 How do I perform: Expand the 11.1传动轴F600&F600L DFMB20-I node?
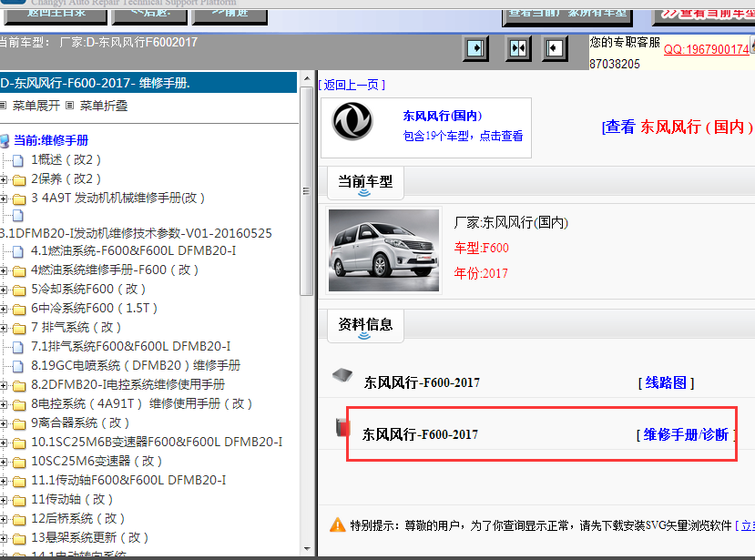point(4,481)
